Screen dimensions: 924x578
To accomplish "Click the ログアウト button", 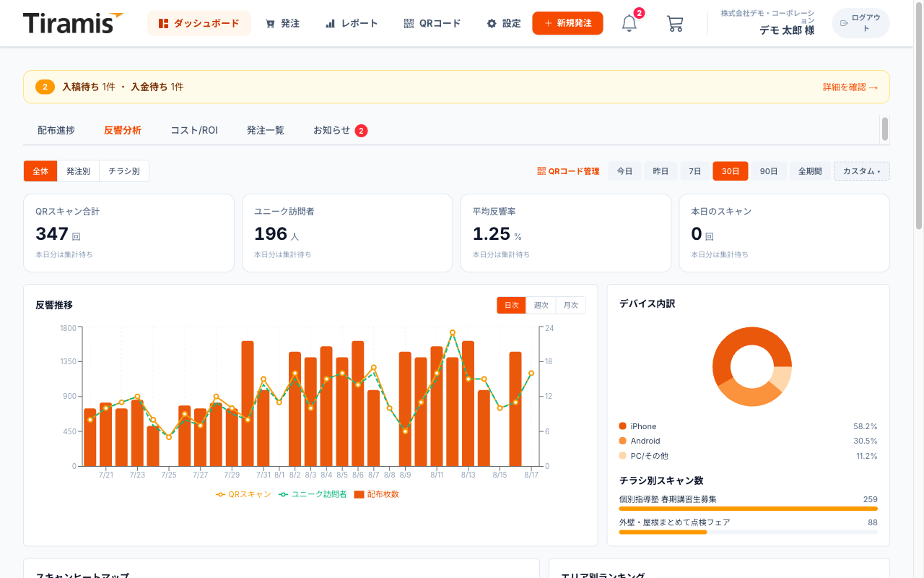I will (860, 23).
